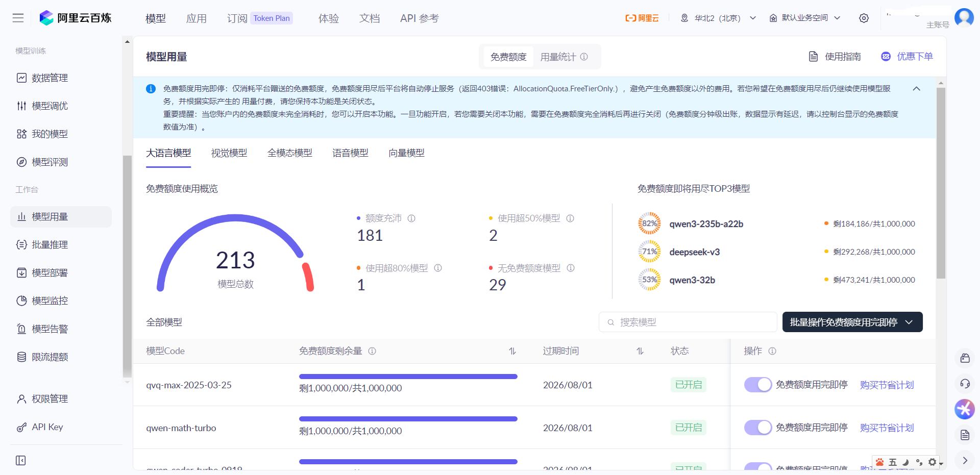This screenshot has height=475, width=980.
Task: Open the settings gear icon
Action: (x=864, y=18)
